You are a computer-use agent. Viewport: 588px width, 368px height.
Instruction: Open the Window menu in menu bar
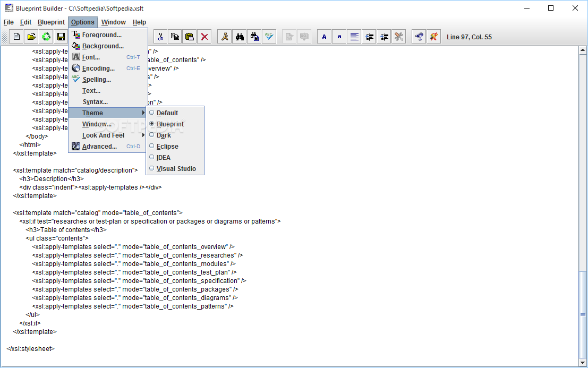[113, 22]
